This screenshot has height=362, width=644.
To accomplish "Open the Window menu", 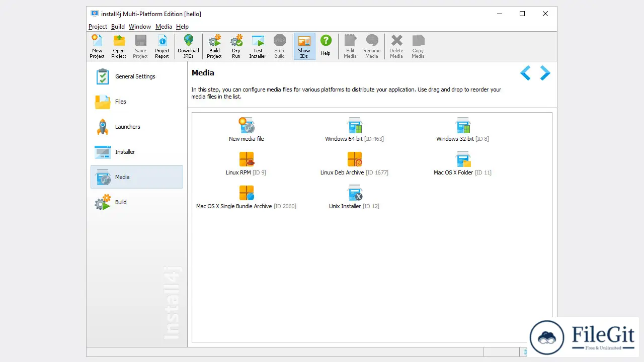I will pos(139,27).
